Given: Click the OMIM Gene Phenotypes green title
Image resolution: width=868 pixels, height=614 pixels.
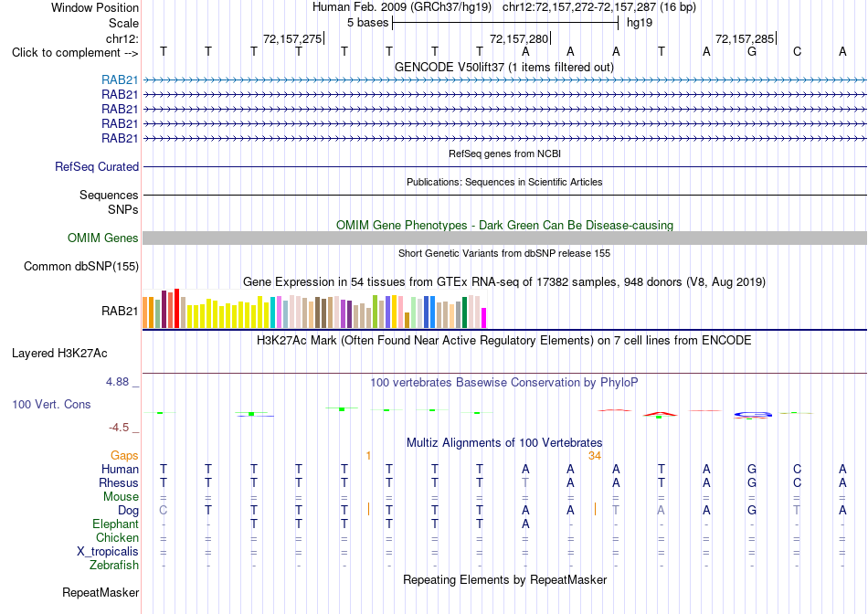Looking at the screenshot, I should 504,225.
